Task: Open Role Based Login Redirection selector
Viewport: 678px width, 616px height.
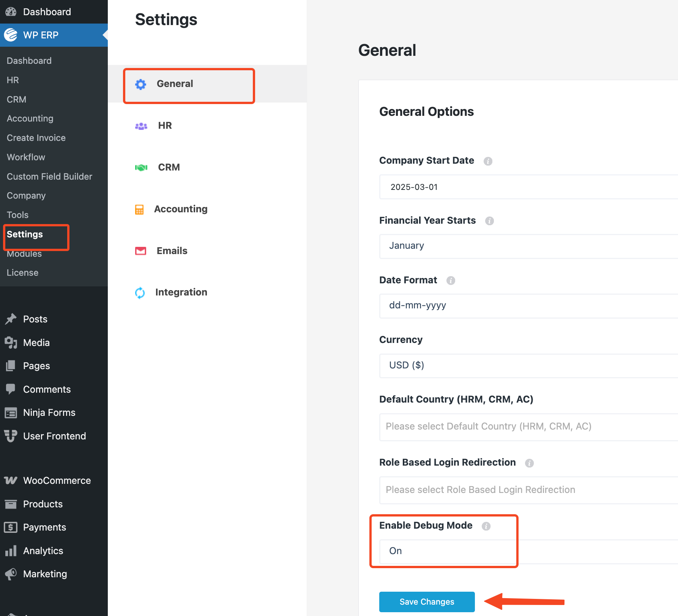Action: point(528,490)
